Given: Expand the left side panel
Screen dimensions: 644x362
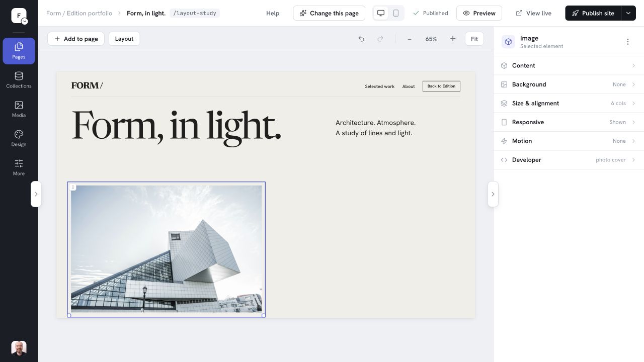Looking at the screenshot, I should [36, 194].
